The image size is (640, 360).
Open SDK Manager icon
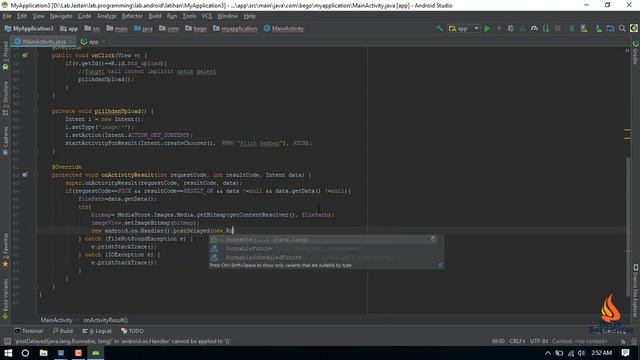tap(598, 29)
